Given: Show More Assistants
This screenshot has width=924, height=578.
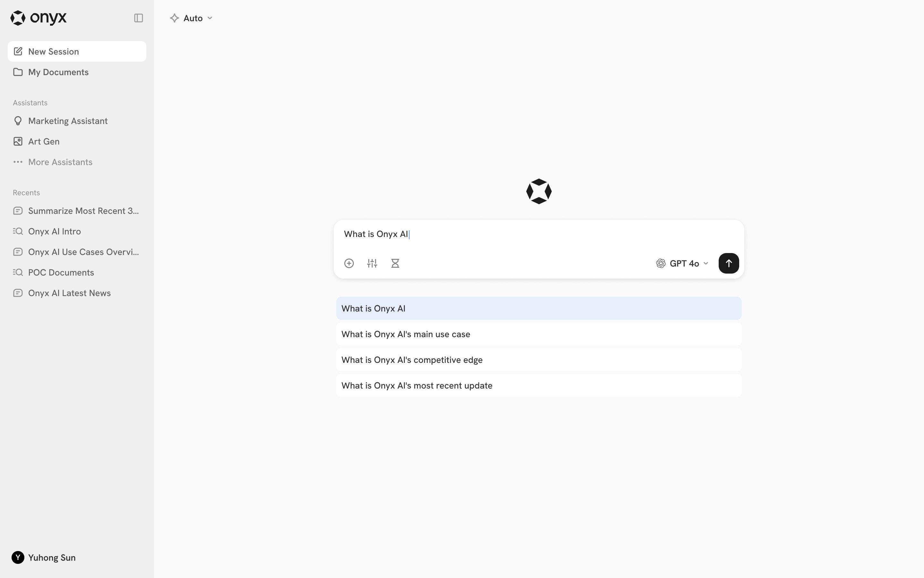Looking at the screenshot, I should (77, 162).
